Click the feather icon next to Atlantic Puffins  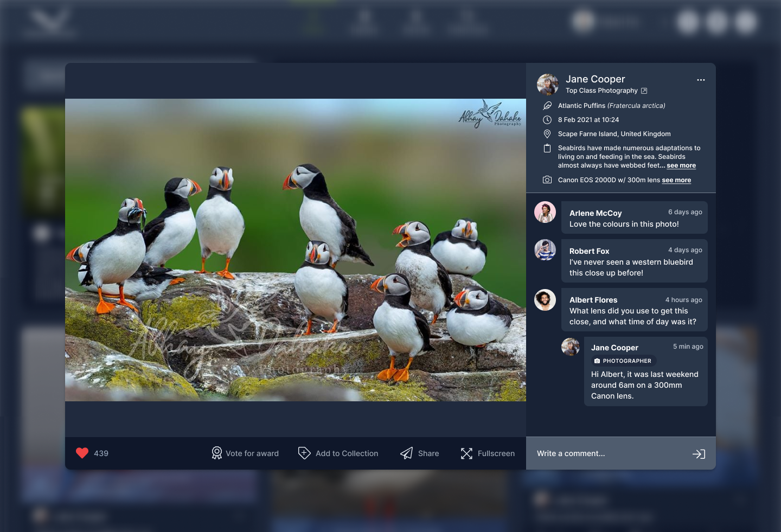pyautogui.click(x=547, y=105)
